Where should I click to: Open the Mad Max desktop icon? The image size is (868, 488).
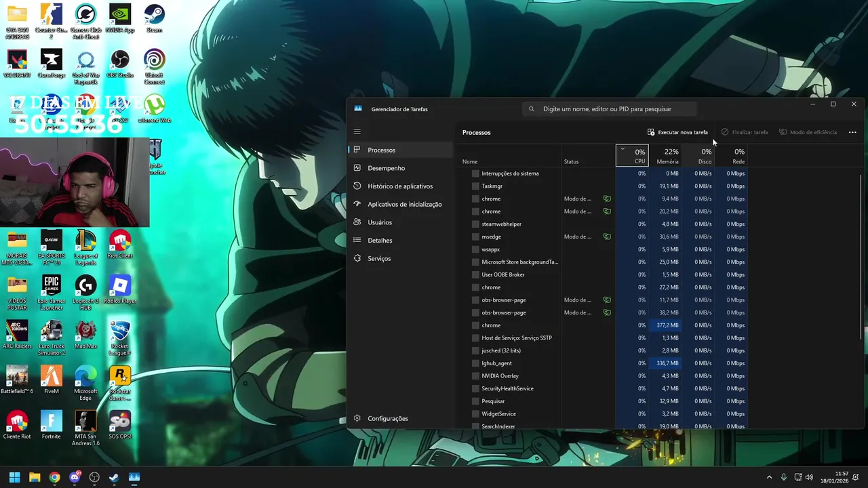point(85,335)
